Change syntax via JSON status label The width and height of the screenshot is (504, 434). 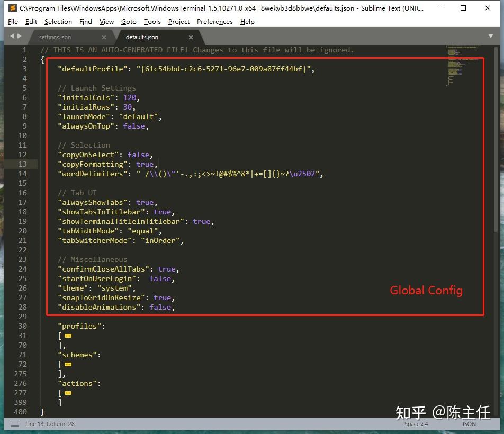(x=469, y=424)
